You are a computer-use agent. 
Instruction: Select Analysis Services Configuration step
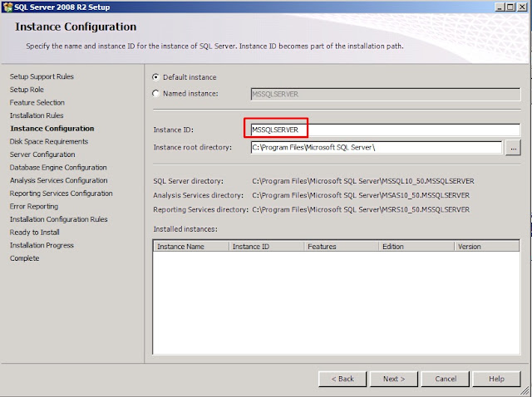click(x=58, y=180)
